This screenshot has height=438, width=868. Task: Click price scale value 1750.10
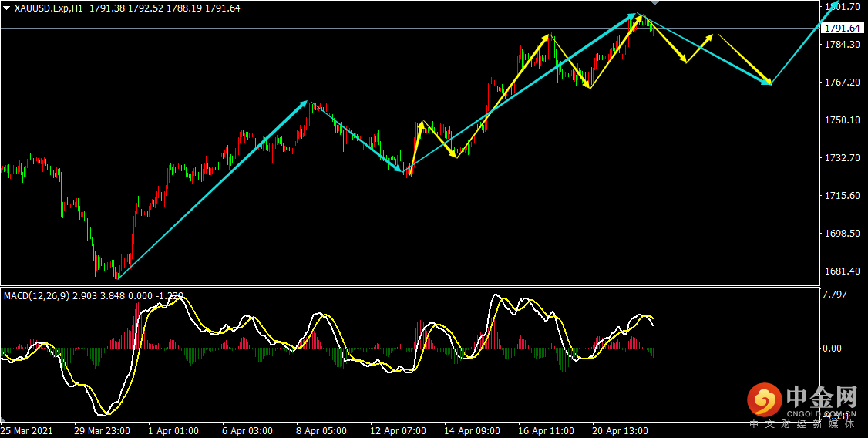tap(842, 120)
